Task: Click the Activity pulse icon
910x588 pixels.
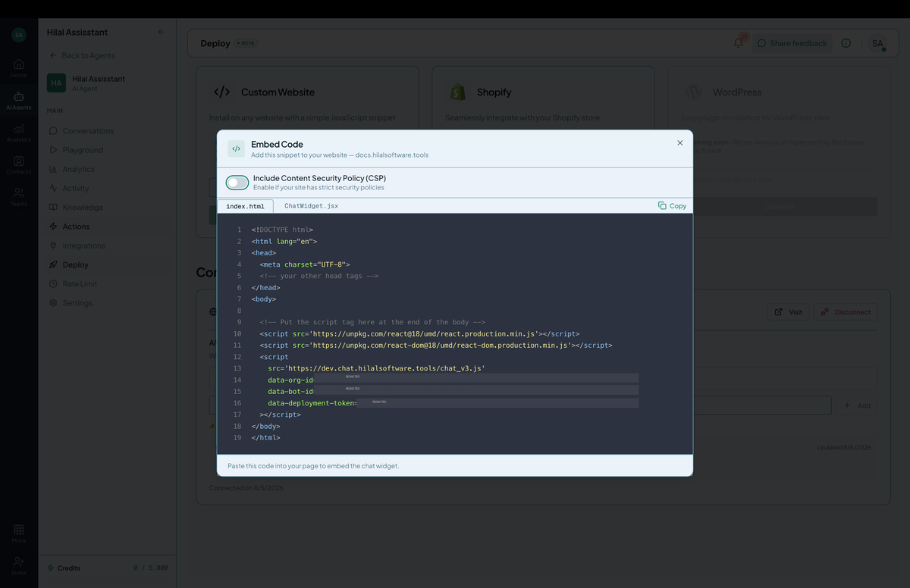Action: coord(53,188)
